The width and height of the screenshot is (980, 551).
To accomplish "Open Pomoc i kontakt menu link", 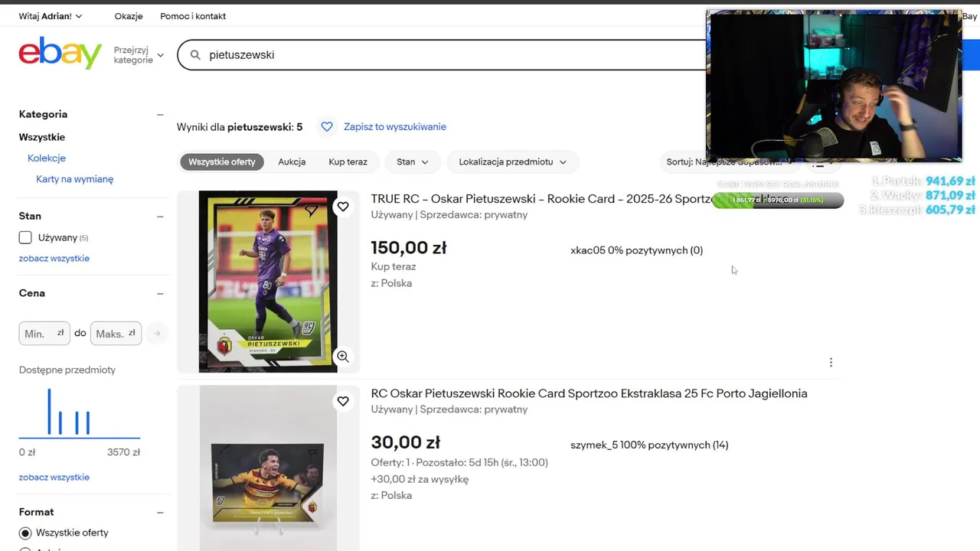I will tap(193, 16).
